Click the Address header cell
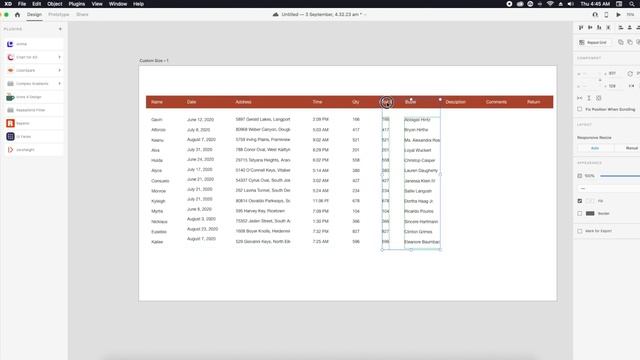Viewport: 640px width, 360px height. [x=243, y=102]
